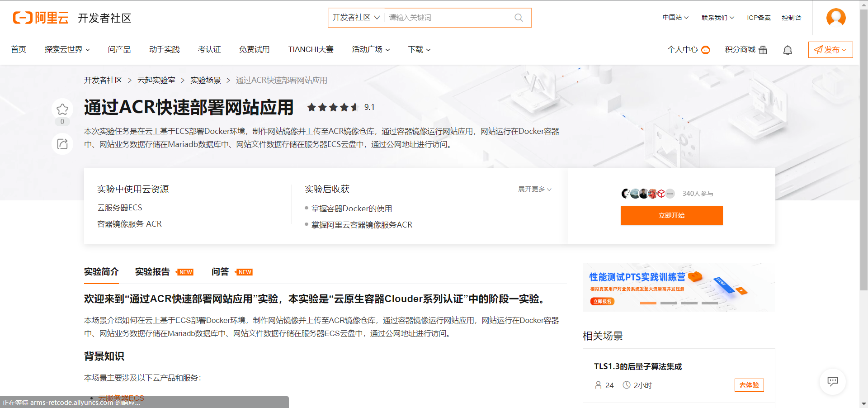Select the first banner carousel indicator
The height and width of the screenshot is (408, 868).
tap(648, 303)
